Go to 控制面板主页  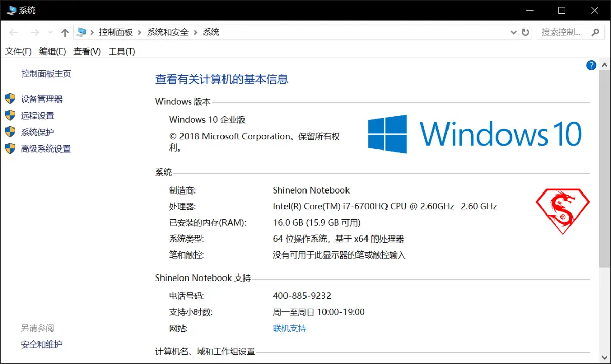tap(46, 74)
